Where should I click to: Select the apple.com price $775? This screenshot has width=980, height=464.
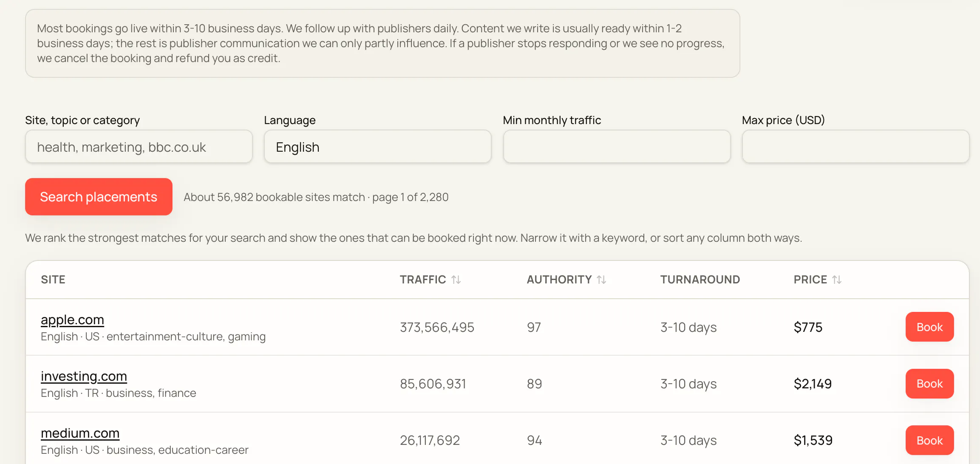click(x=808, y=327)
